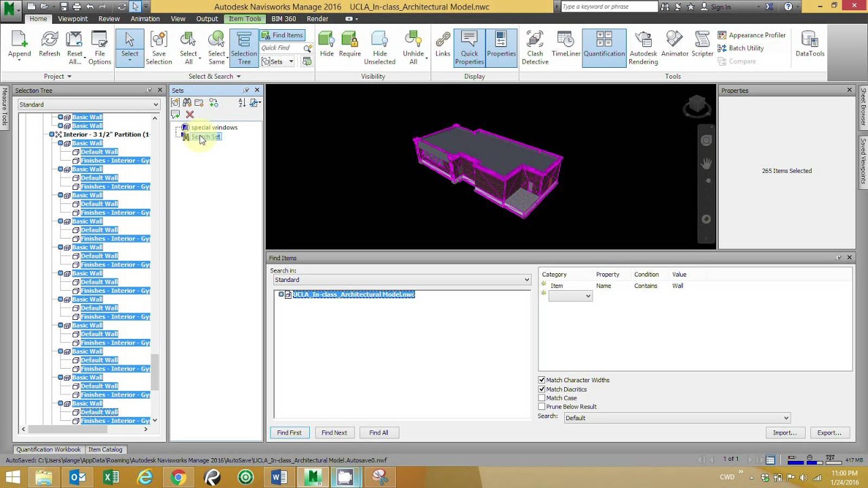Toggle the Find Items window button
This screenshot has width=868, height=488.
pyautogui.click(x=283, y=35)
